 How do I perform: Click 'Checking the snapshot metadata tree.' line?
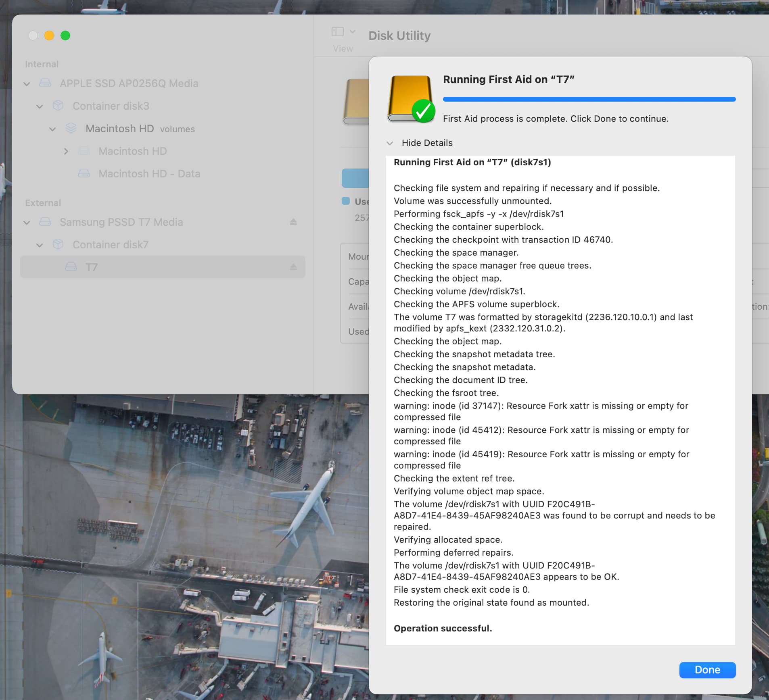(x=474, y=354)
